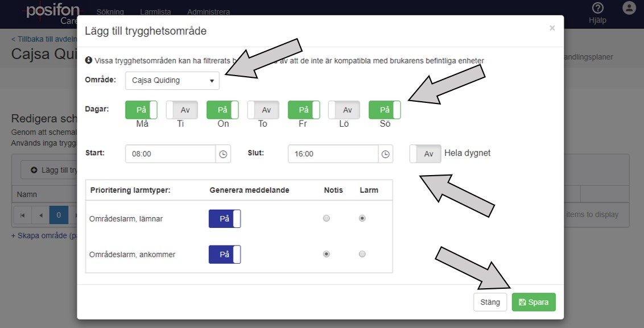Open the Område dropdown showing Cajsa Quiding
The height and width of the screenshot is (328, 644).
172,81
